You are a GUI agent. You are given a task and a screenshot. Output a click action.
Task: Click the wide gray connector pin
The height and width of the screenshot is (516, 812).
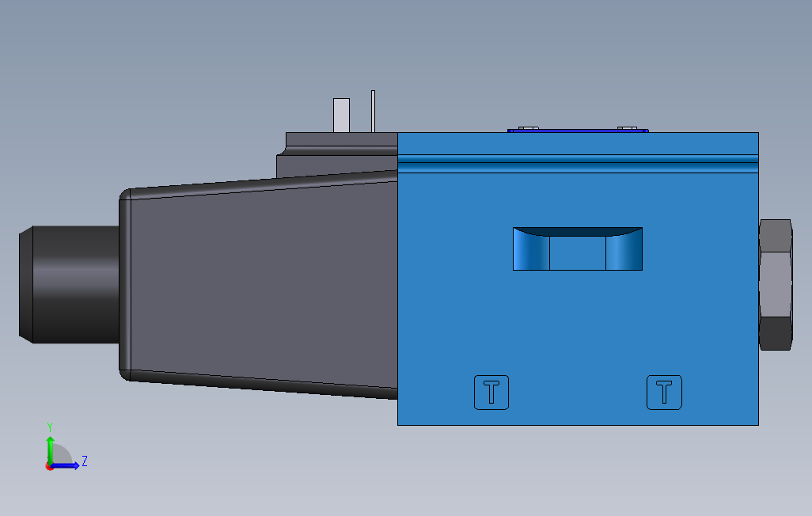pos(341,115)
